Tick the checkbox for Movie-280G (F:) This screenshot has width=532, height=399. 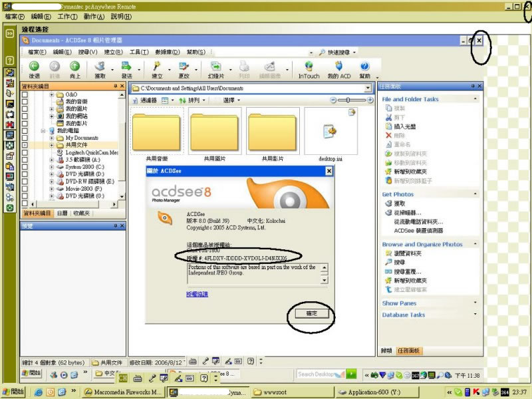point(25,189)
